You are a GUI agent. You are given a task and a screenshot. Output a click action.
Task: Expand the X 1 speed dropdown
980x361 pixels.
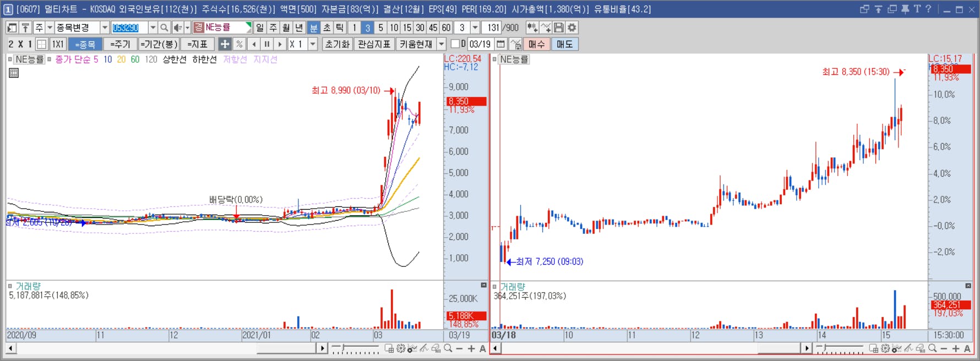coord(313,44)
